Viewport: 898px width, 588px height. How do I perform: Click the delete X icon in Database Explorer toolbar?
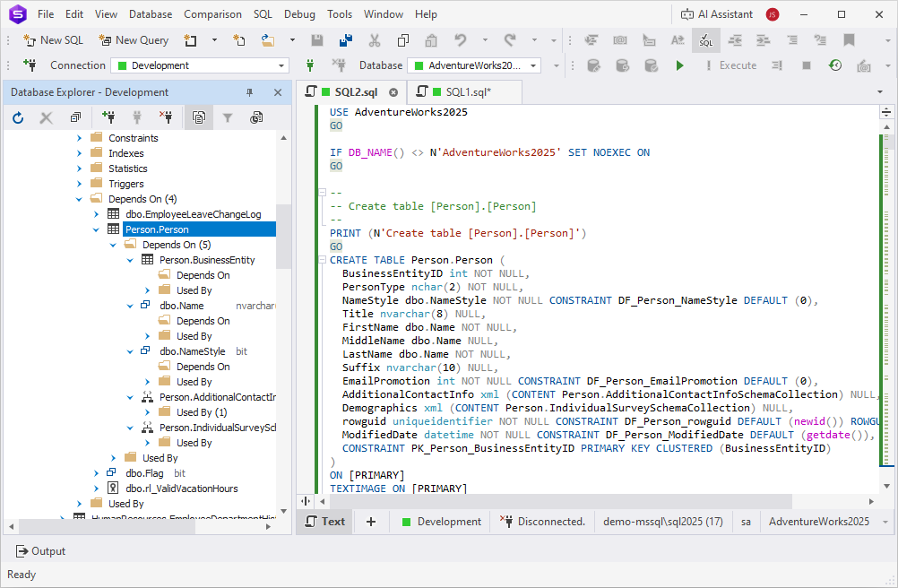(x=47, y=117)
